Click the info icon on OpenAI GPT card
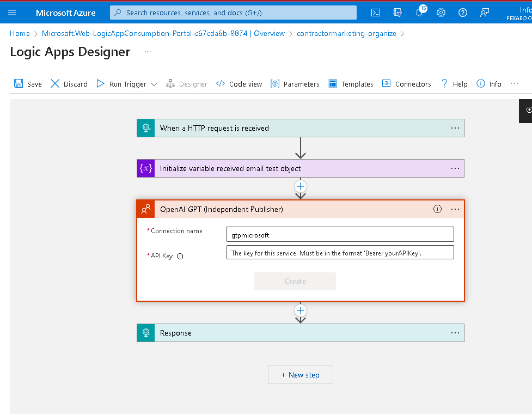The image size is (532, 414). [437, 209]
